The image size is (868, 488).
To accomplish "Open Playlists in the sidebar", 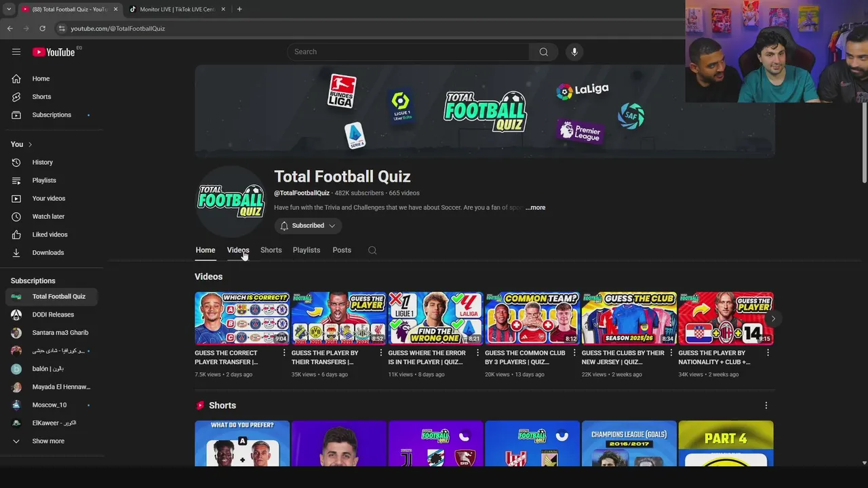I will [x=52, y=180].
